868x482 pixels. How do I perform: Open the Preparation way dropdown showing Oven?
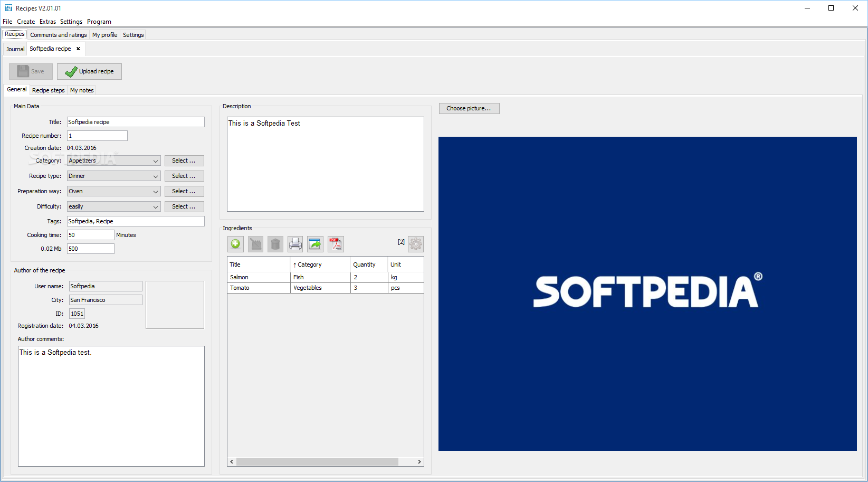click(x=114, y=191)
